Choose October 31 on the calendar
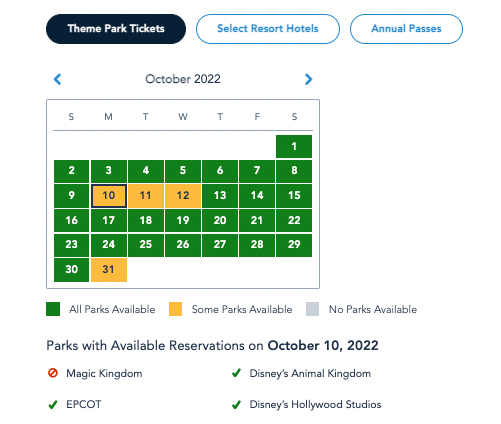501x424 pixels. pyautogui.click(x=109, y=270)
